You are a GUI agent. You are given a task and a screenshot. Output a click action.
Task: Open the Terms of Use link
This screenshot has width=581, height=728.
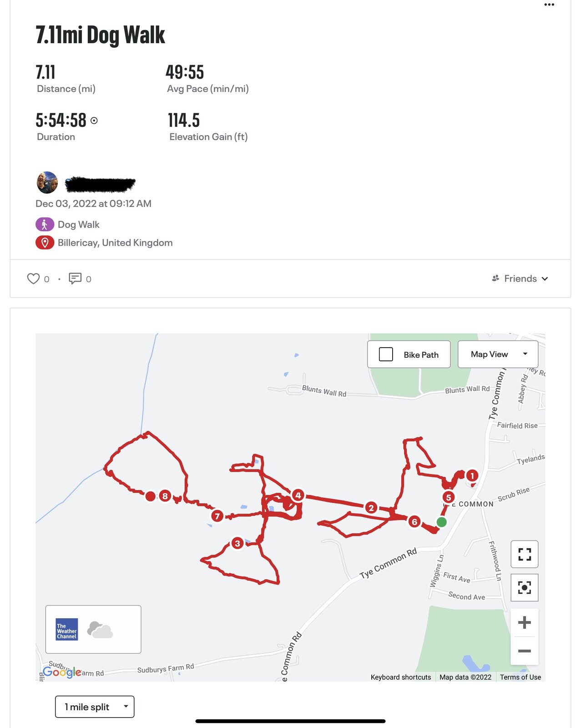click(x=520, y=677)
